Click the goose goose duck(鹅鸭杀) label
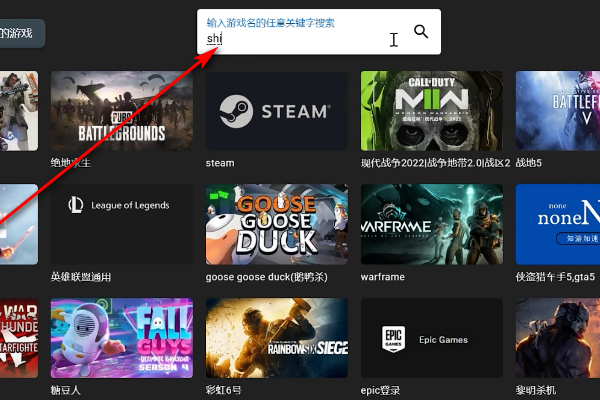The height and width of the screenshot is (400, 600). [266, 277]
